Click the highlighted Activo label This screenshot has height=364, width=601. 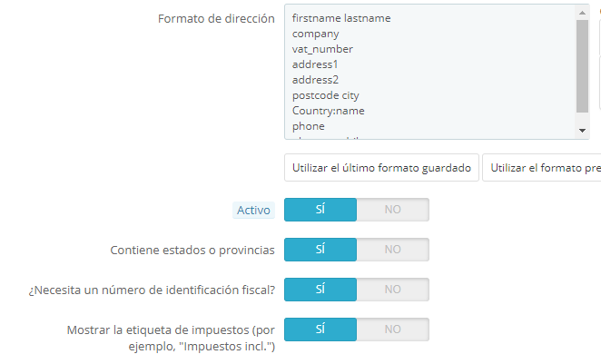coord(253,210)
